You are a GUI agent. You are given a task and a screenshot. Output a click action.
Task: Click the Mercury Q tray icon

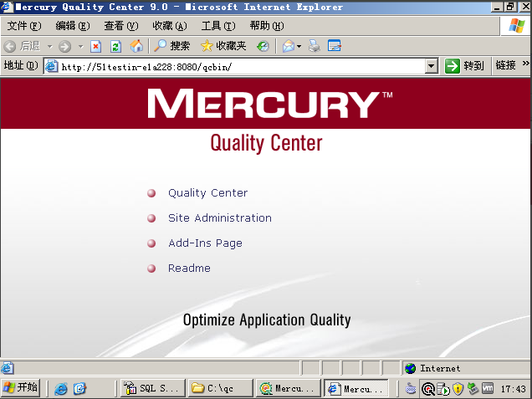(x=428, y=389)
